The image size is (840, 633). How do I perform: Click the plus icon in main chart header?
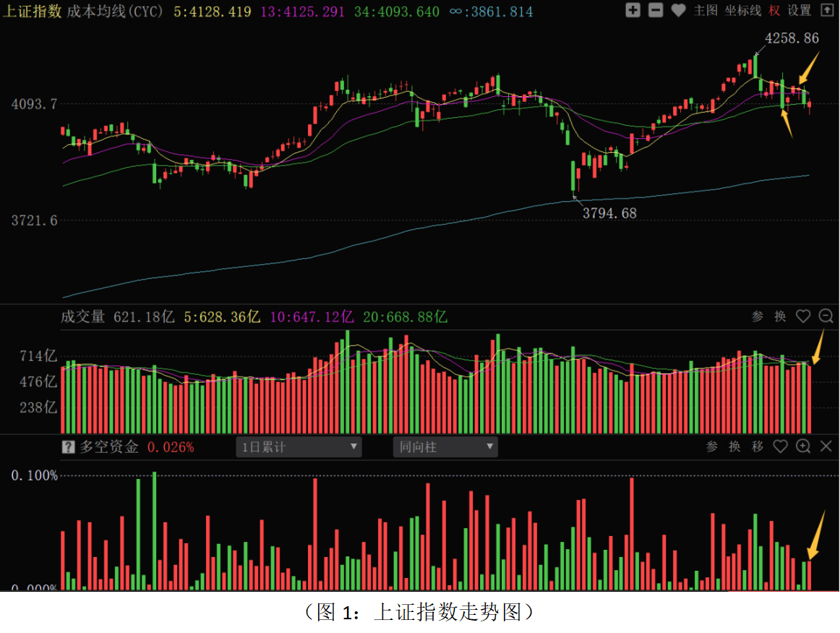[633, 9]
